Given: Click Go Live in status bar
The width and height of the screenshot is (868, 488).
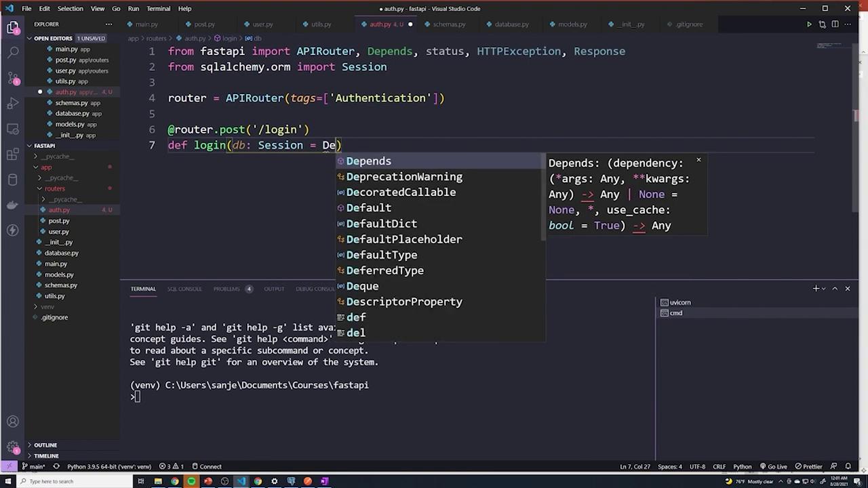Looking at the screenshot, I should 773,466.
